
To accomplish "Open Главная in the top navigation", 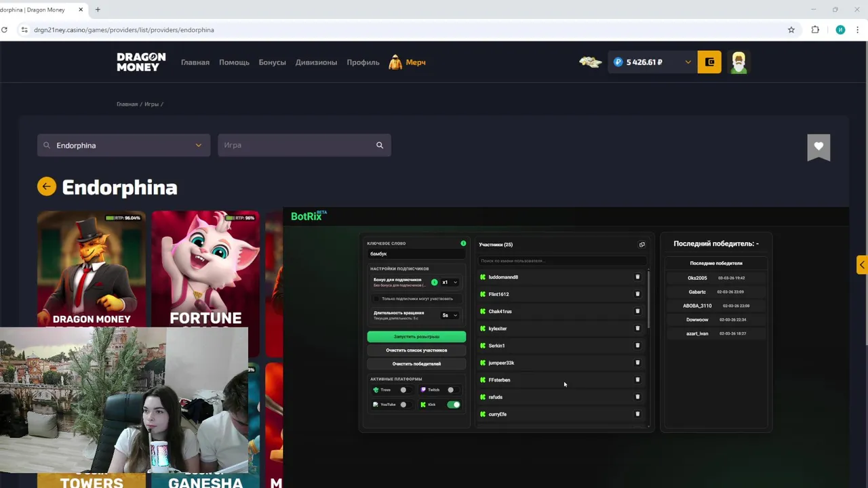I will point(195,62).
